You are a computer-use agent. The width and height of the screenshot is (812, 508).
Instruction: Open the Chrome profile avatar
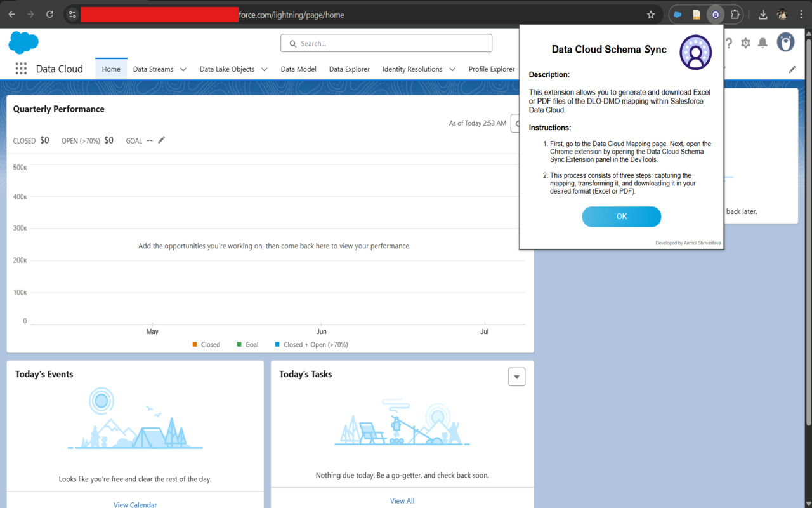pos(782,15)
